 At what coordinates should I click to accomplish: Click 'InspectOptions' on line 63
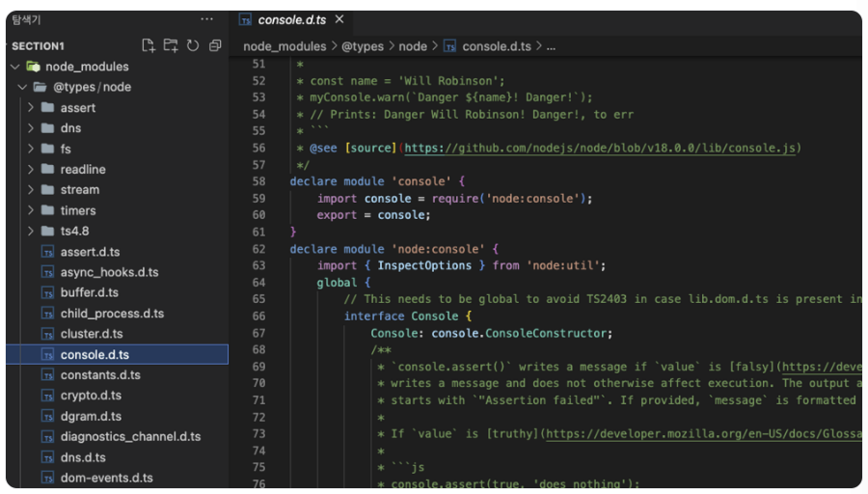pos(424,265)
